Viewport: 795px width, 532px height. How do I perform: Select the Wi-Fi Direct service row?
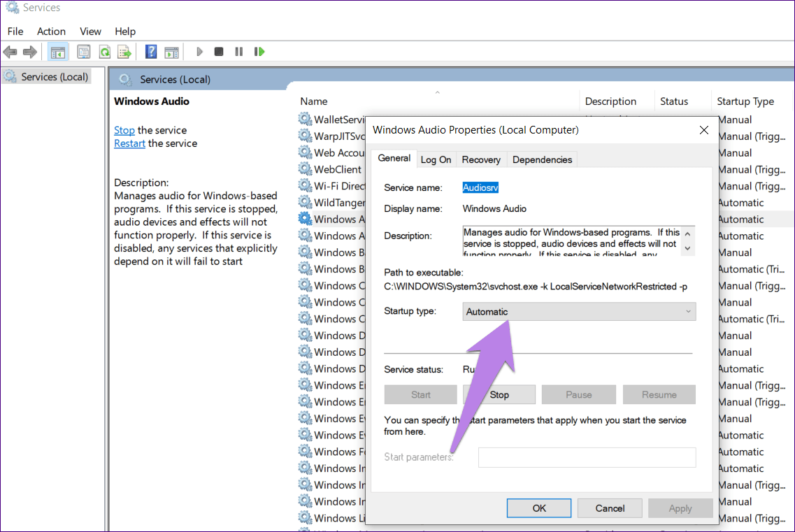339,186
